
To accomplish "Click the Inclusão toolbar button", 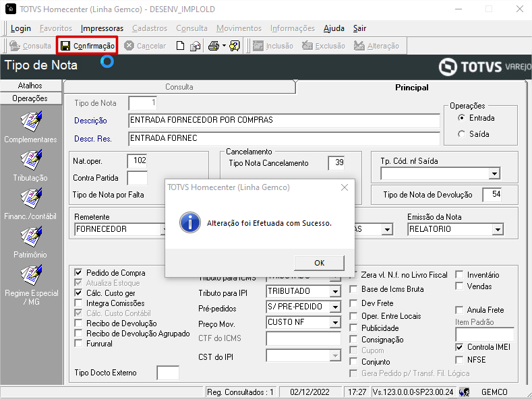I will (273, 46).
